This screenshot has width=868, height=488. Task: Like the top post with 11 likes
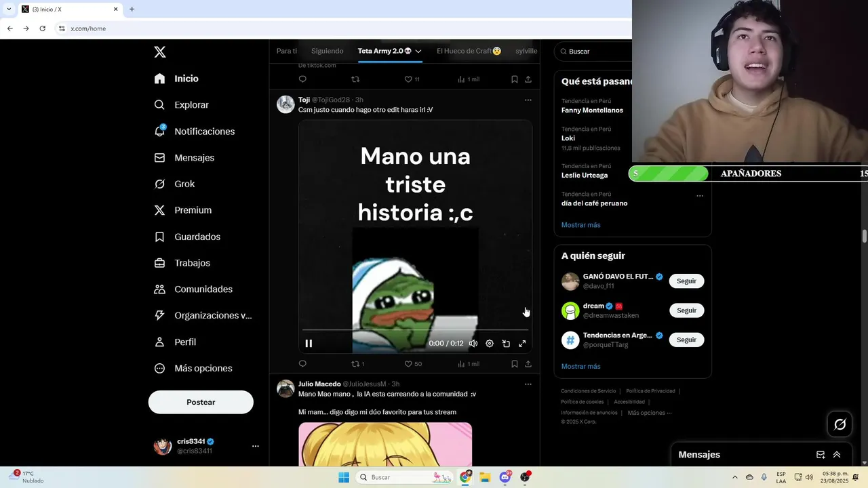[x=412, y=79]
